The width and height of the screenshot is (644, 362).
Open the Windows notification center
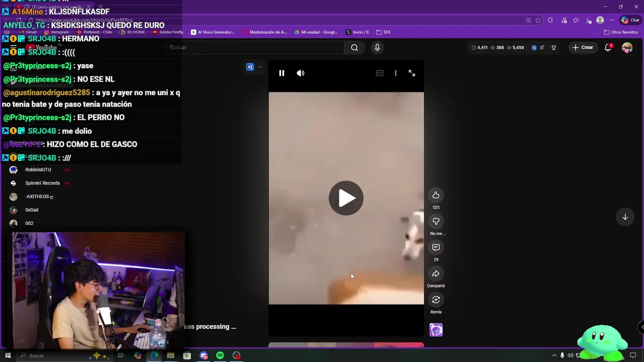[633, 355]
